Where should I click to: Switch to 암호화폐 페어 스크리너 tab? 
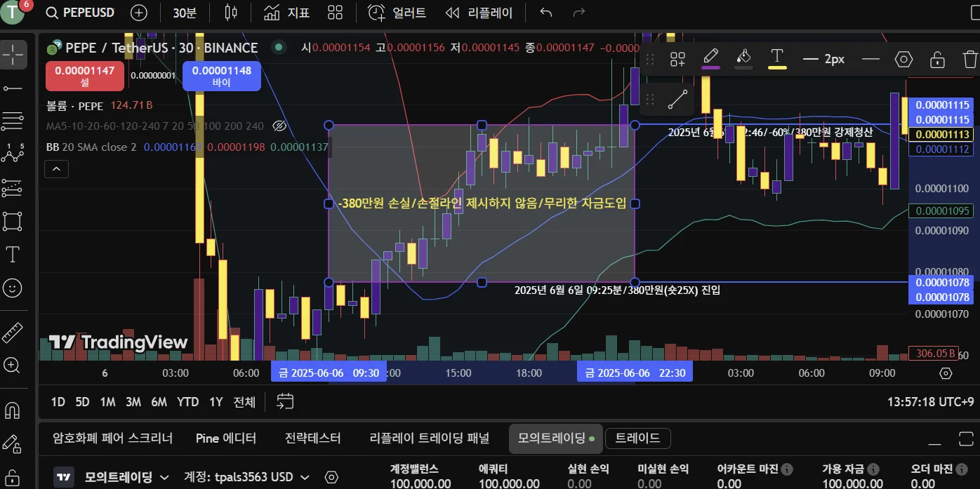(x=113, y=438)
